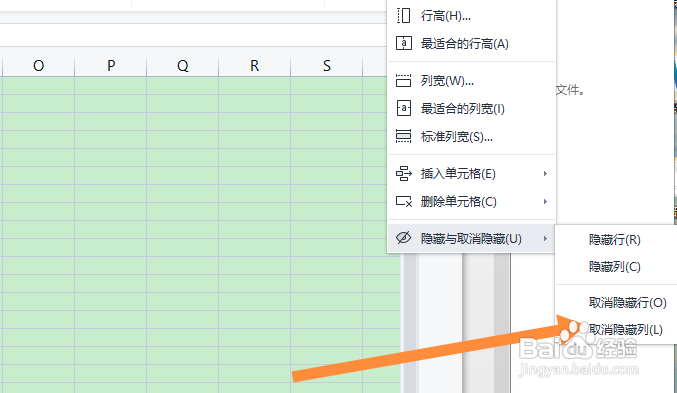Select column P header

pyautogui.click(x=111, y=66)
